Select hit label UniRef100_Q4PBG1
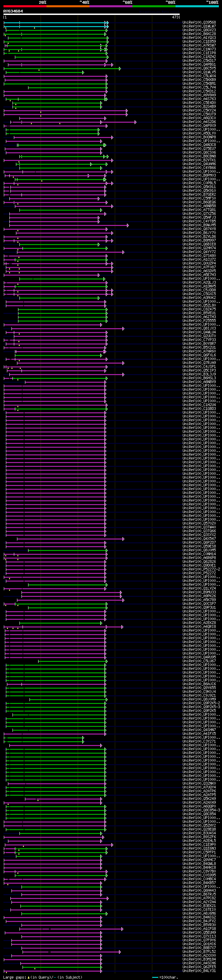 [x=199, y=64]
